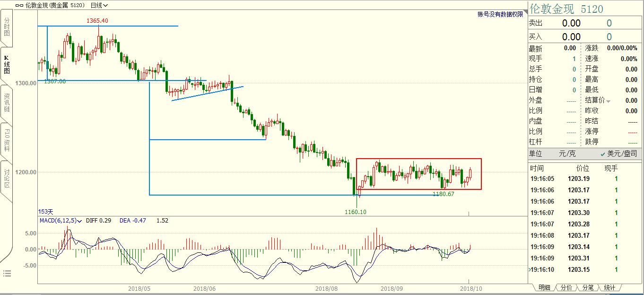Click the link chain icon beside 伦敦金现

tap(19, 6)
